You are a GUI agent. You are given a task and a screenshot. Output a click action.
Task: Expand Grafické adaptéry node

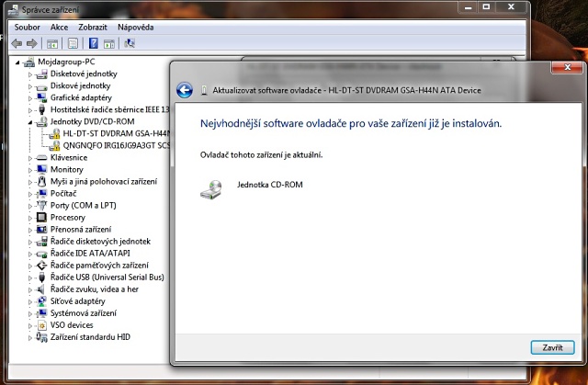click(x=30, y=98)
